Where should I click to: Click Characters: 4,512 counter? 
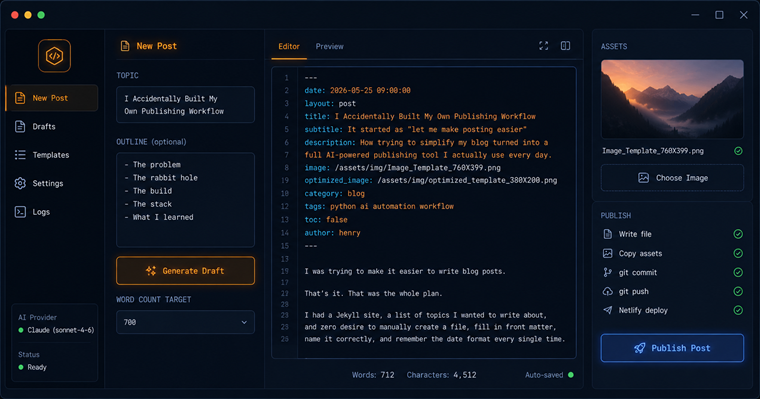coord(441,375)
